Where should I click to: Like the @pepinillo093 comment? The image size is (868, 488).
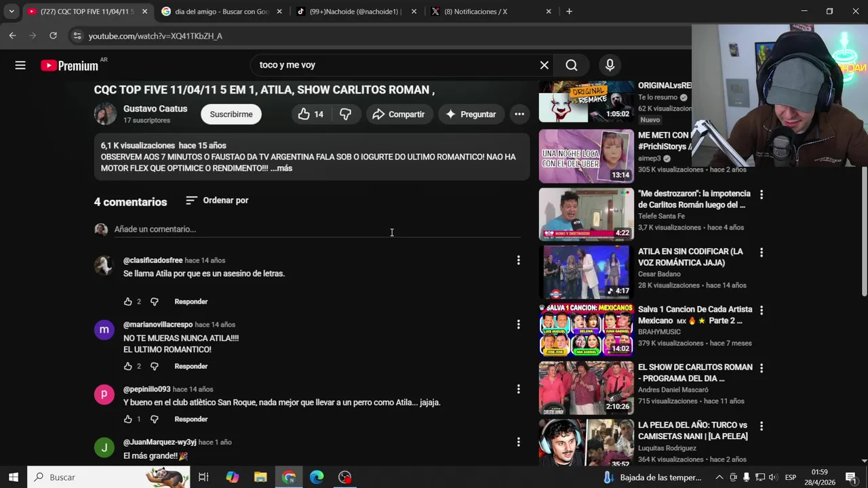point(127,420)
